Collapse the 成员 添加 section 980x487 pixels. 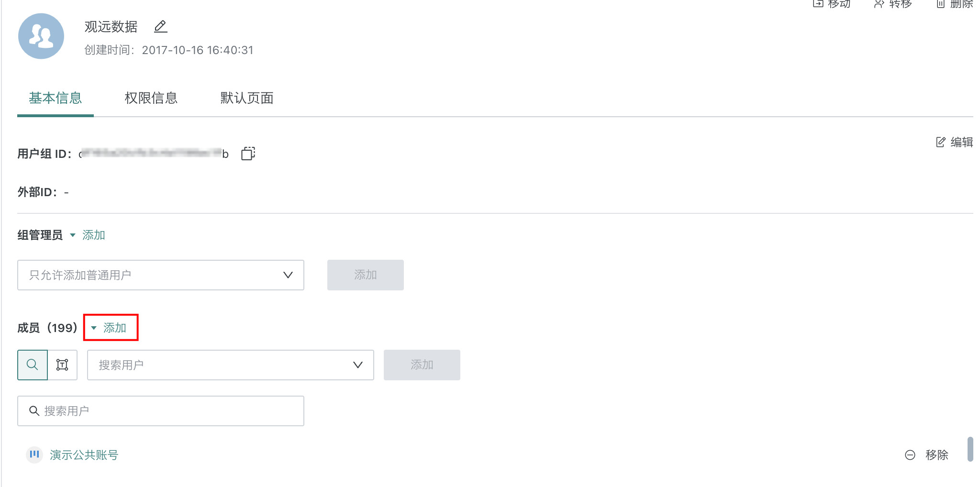click(x=94, y=328)
